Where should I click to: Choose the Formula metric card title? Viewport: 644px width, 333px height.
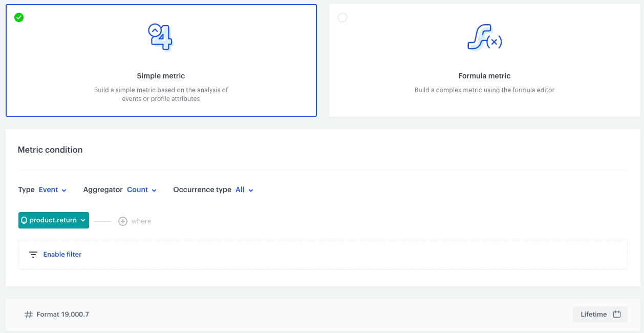tap(484, 76)
